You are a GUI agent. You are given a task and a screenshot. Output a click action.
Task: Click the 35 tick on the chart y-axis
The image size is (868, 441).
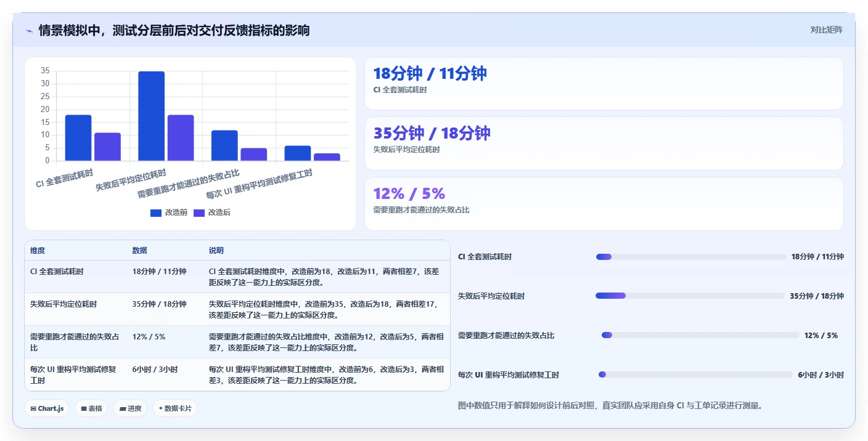pyautogui.click(x=45, y=71)
